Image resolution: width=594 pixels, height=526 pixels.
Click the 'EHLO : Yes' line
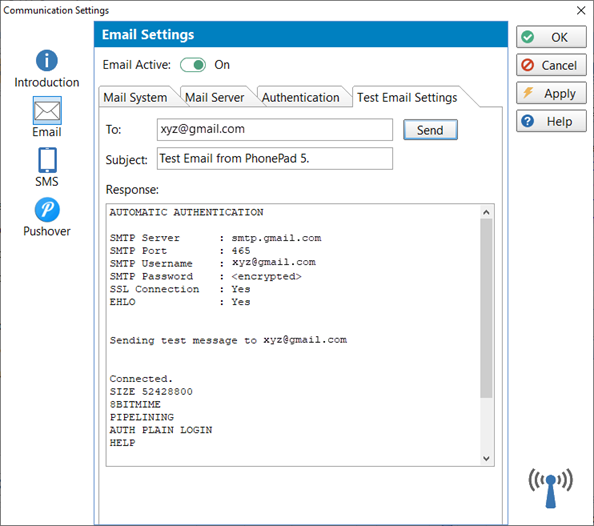[180, 302]
